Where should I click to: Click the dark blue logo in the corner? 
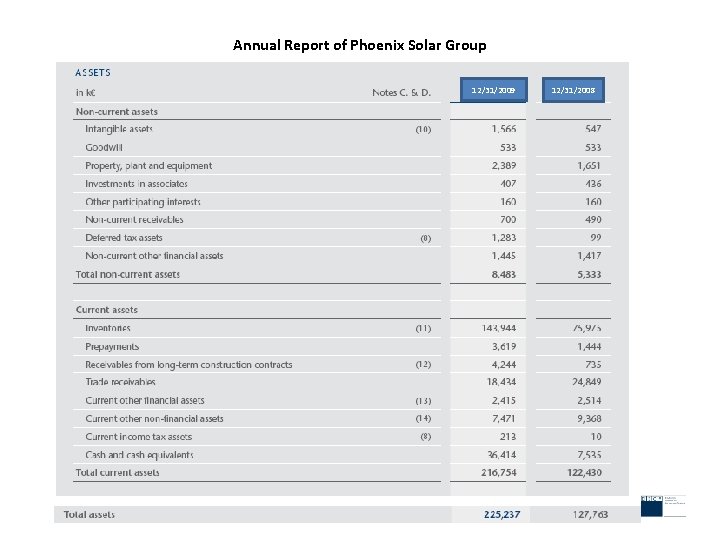[652, 506]
